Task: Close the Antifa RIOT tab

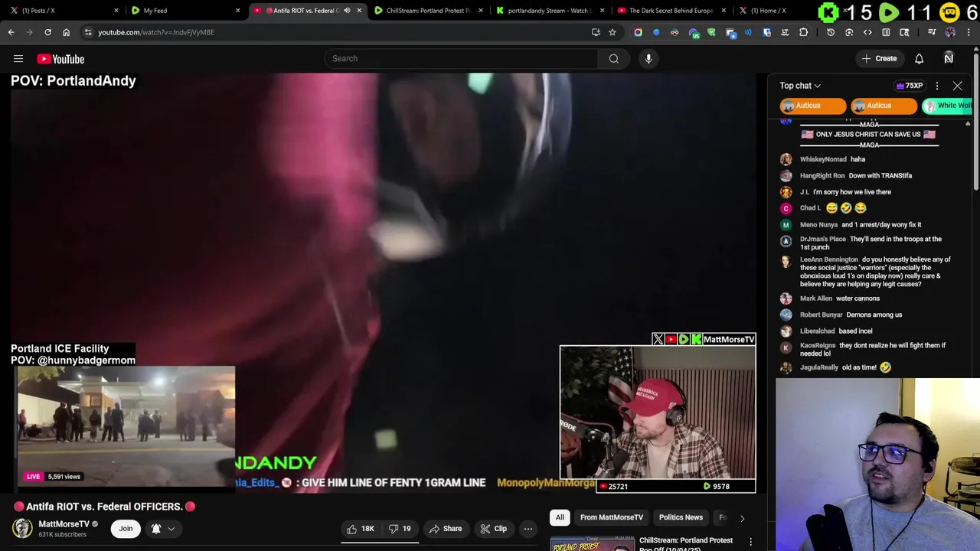Action: pos(359,11)
